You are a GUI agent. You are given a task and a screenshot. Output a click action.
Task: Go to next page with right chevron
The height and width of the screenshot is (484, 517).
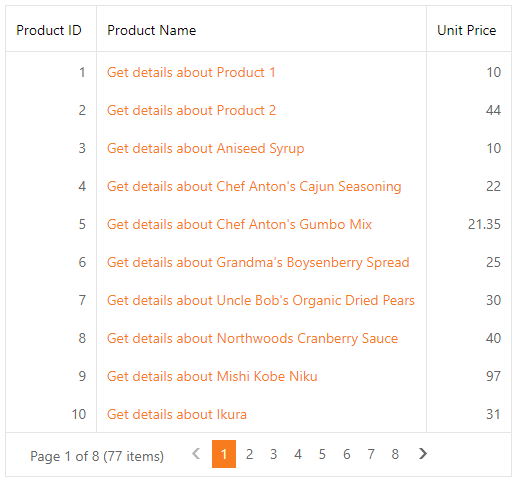coord(423,454)
